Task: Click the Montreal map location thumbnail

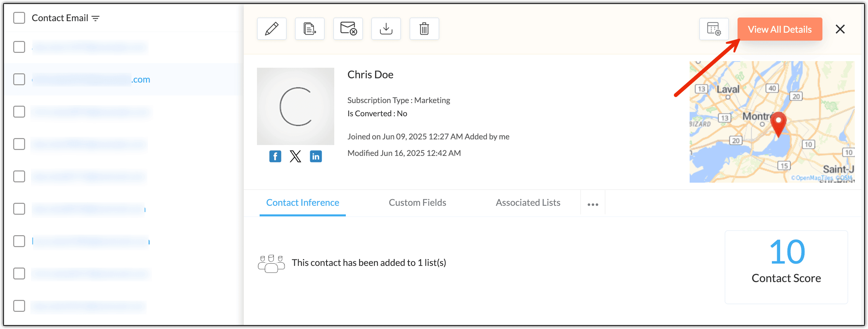Action: tap(772, 122)
